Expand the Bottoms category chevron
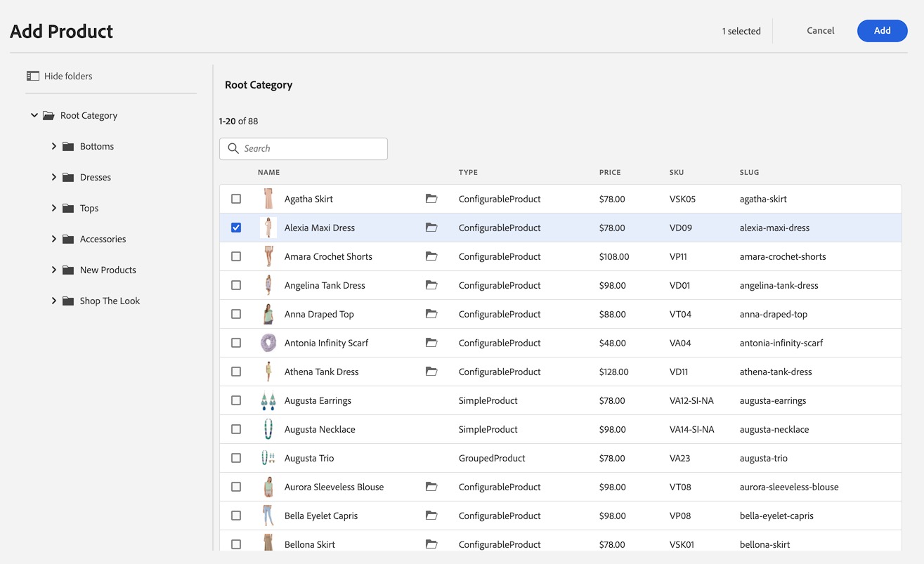Screen dimensions: 924x564 (54, 146)
